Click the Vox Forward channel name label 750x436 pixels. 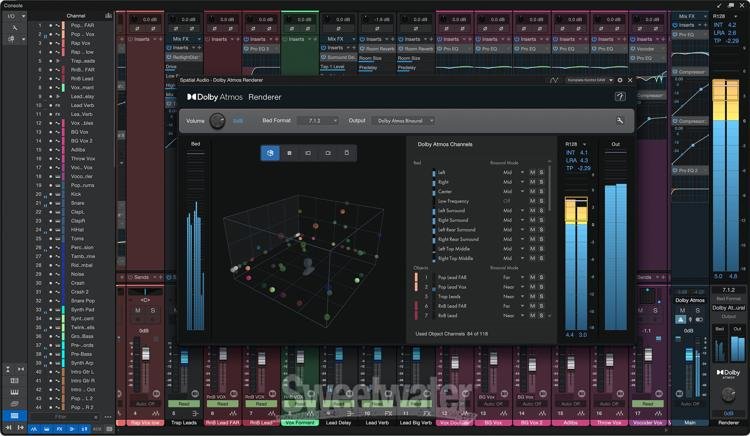pos(300,423)
